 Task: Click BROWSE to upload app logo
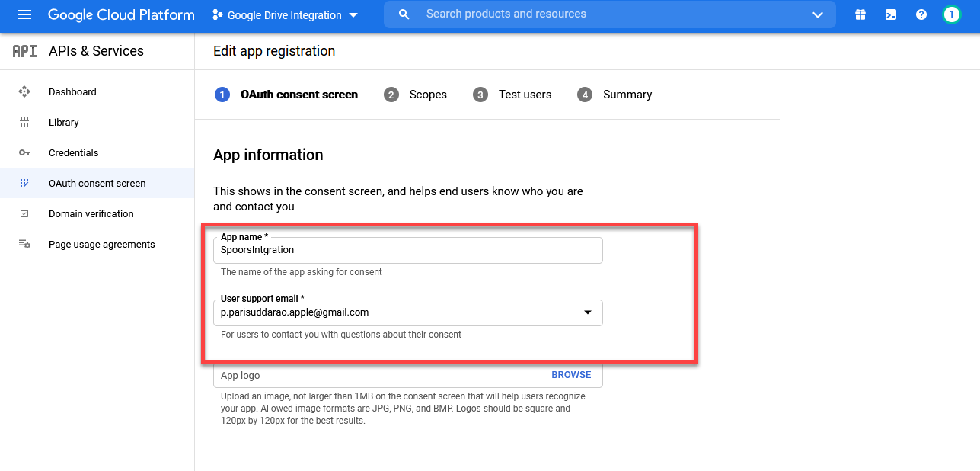click(571, 375)
